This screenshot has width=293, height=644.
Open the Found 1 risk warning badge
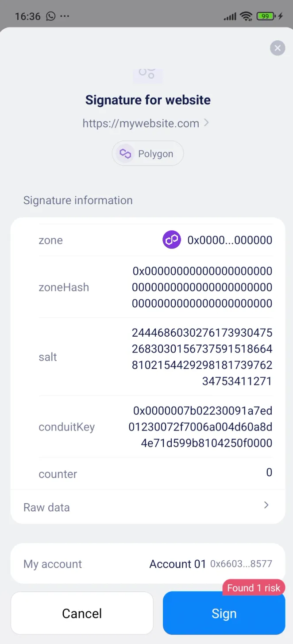(x=254, y=587)
